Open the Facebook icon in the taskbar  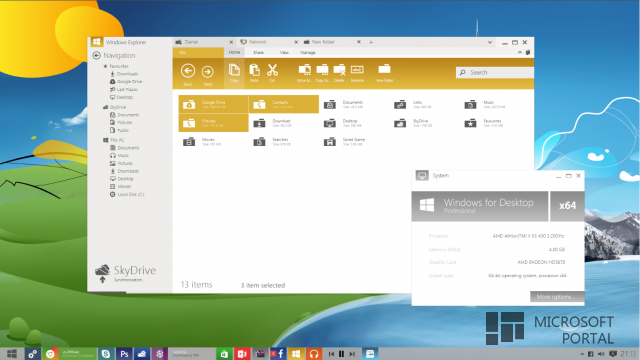point(278,354)
